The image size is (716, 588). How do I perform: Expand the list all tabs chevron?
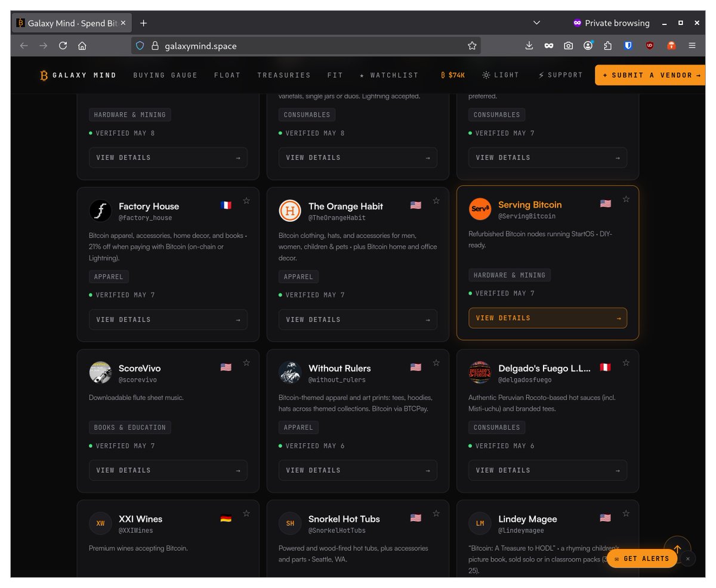click(x=536, y=23)
